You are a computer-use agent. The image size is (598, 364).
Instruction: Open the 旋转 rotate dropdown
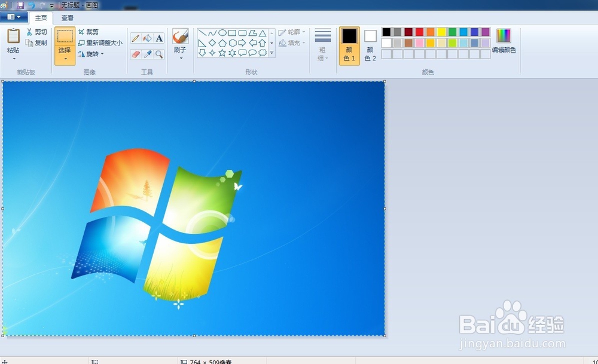[91, 54]
